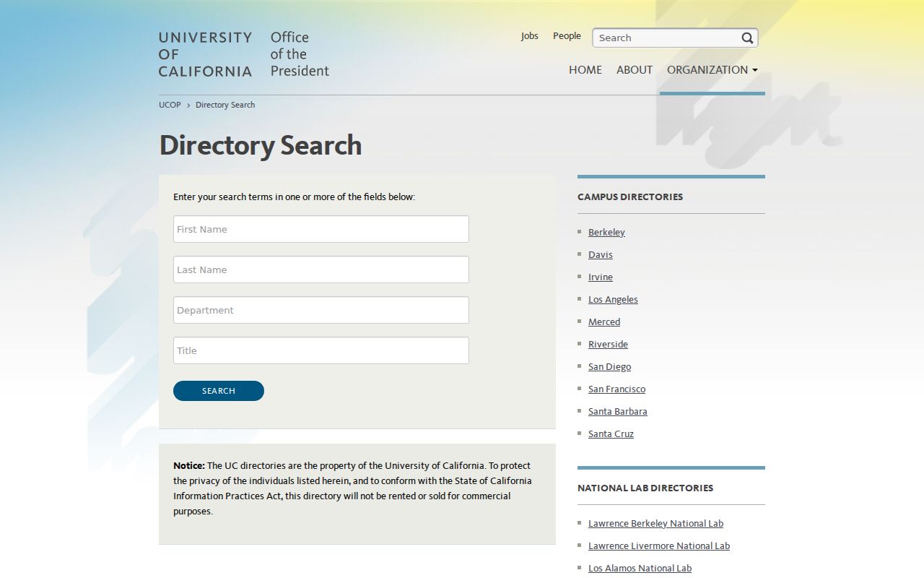Screen dimensions: 924x578
Task: Focus the Title field
Action: coord(321,350)
